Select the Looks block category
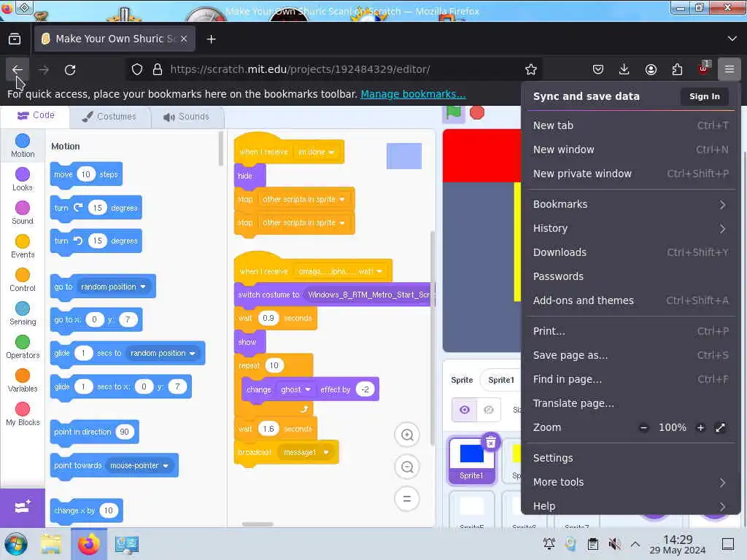Viewport: 747px width, 560px height. tap(23, 179)
